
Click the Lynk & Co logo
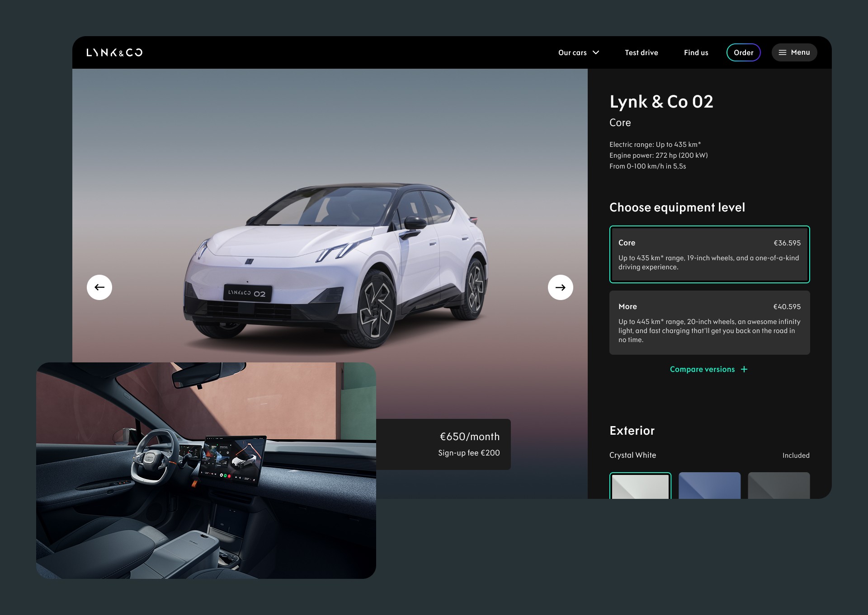click(114, 52)
